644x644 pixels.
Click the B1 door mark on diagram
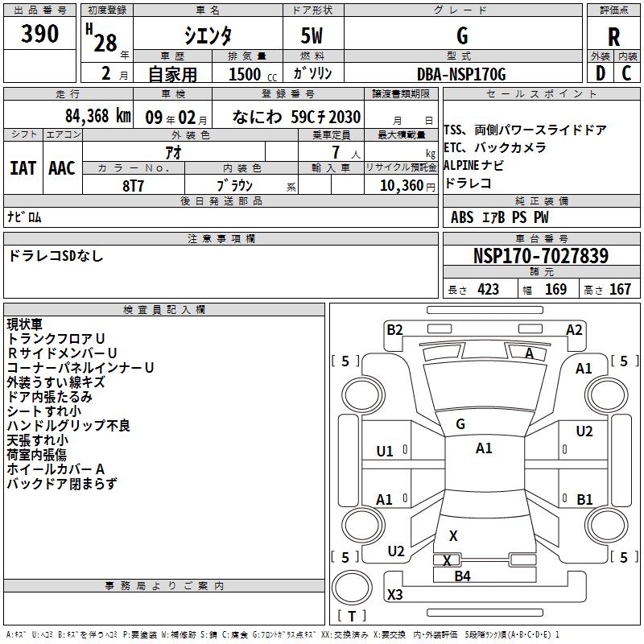point(584,499)
